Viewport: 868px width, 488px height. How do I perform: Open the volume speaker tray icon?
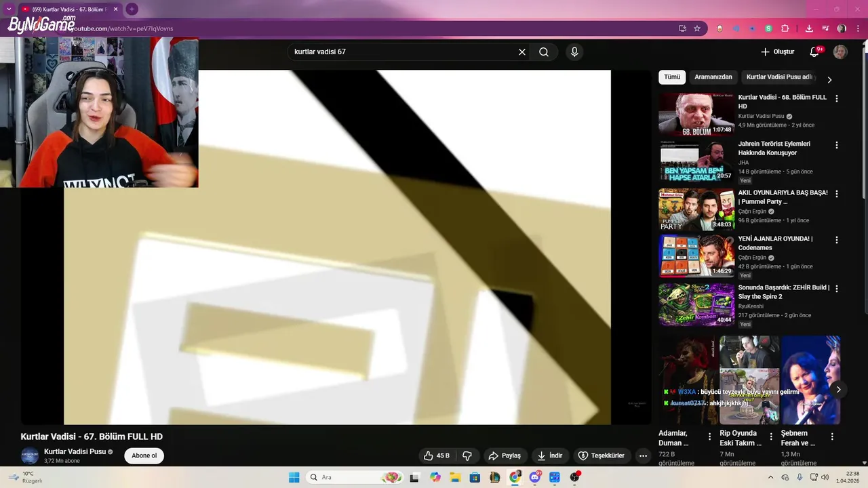825,477
